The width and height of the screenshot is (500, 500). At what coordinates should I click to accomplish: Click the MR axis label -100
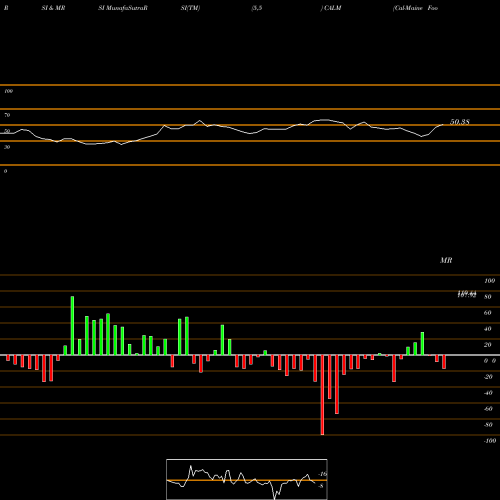pos(490,441)
